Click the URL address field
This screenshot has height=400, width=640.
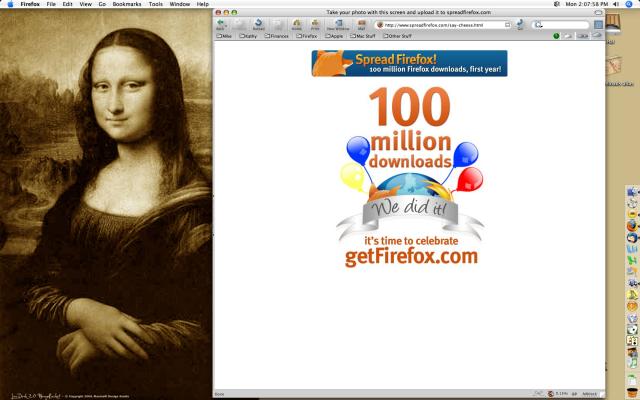click(440, 23)
